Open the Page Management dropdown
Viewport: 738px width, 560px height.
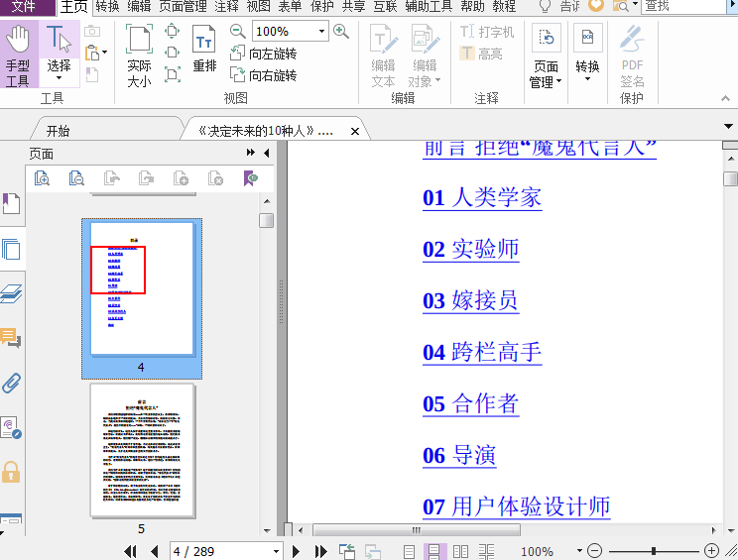pos(546,56)
